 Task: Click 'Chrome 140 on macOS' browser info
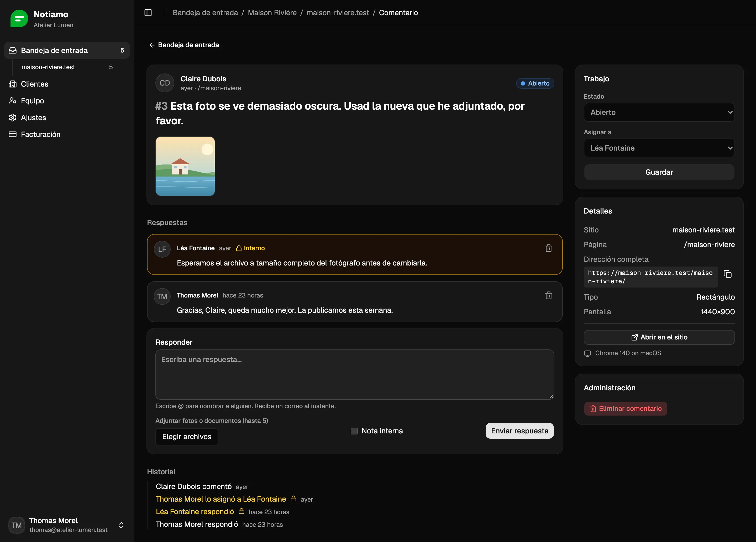coord(628,353)
